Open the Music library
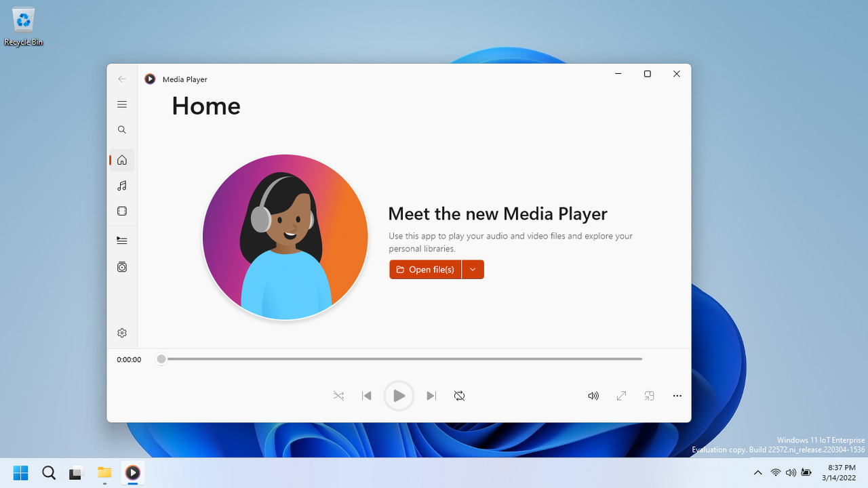Screen dimensions: 868x488 [x=122, y=186]
